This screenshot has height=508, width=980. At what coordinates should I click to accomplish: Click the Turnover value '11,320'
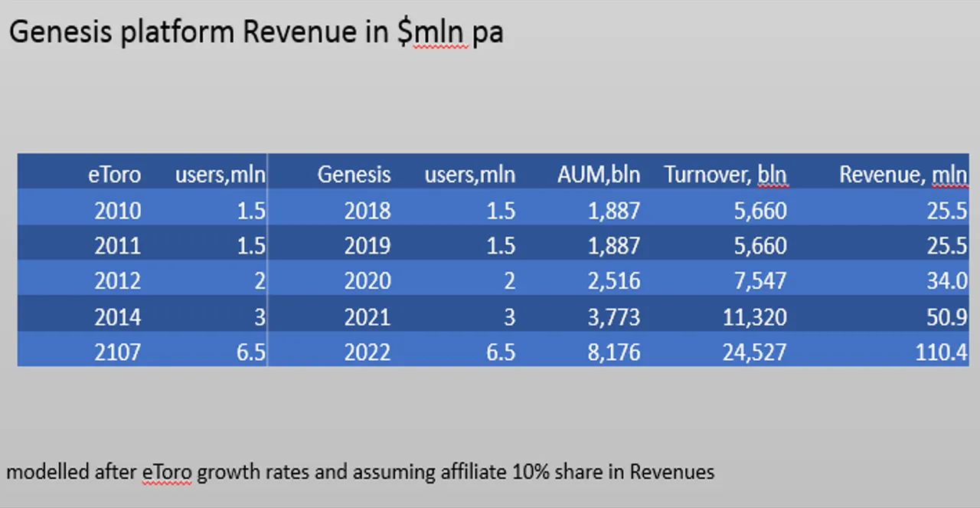coord(755,316)
